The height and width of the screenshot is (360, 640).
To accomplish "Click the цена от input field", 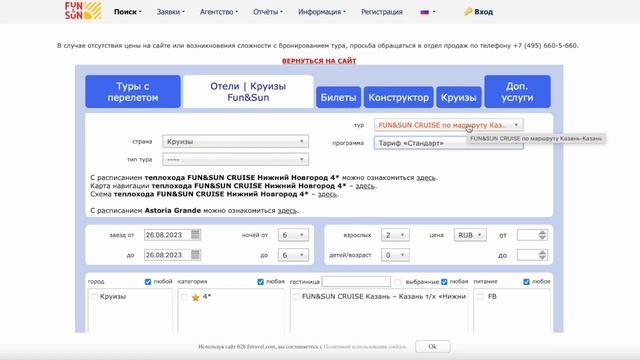I will 527,235.
